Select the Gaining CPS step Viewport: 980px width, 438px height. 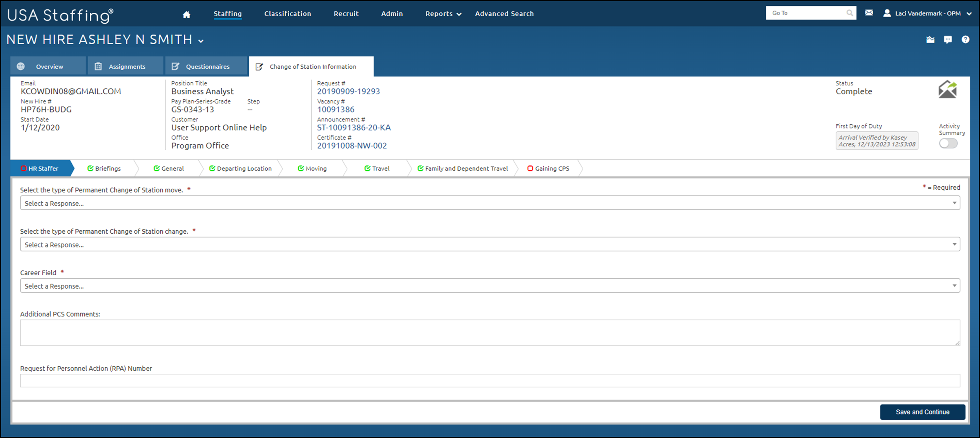(x=548, y=169)
